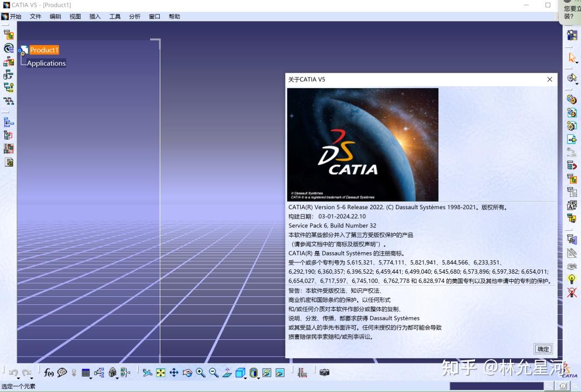Viewport: 581px width, 392px height.
Task: Select the Product1 node in the tree
Action: coord(45,49)
